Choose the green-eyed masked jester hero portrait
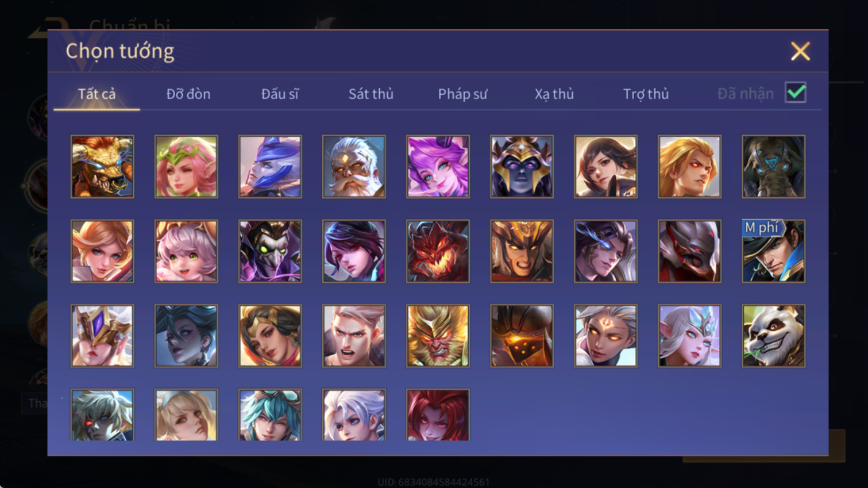This screenshot has width=868, height=488. click(x=270, y=251)
